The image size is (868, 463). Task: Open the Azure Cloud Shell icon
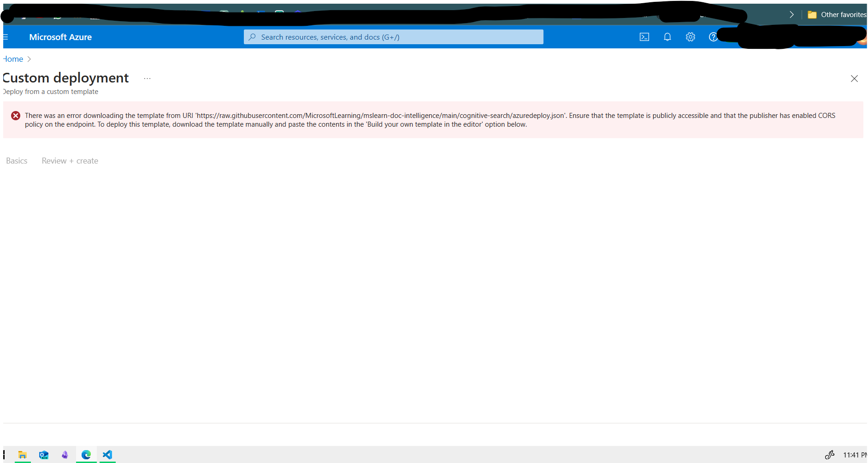(644, 37)
